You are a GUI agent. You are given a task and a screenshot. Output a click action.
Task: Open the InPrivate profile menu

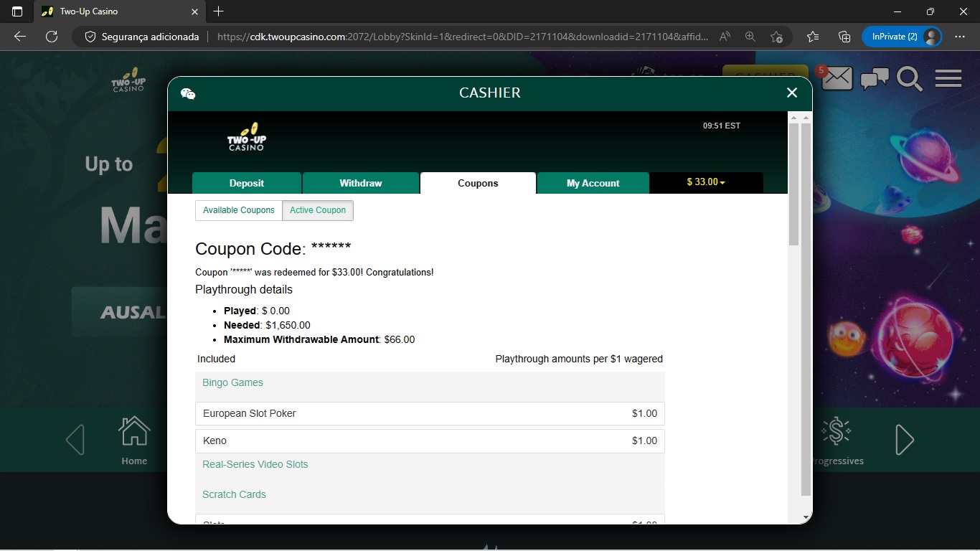click(903, 36)
